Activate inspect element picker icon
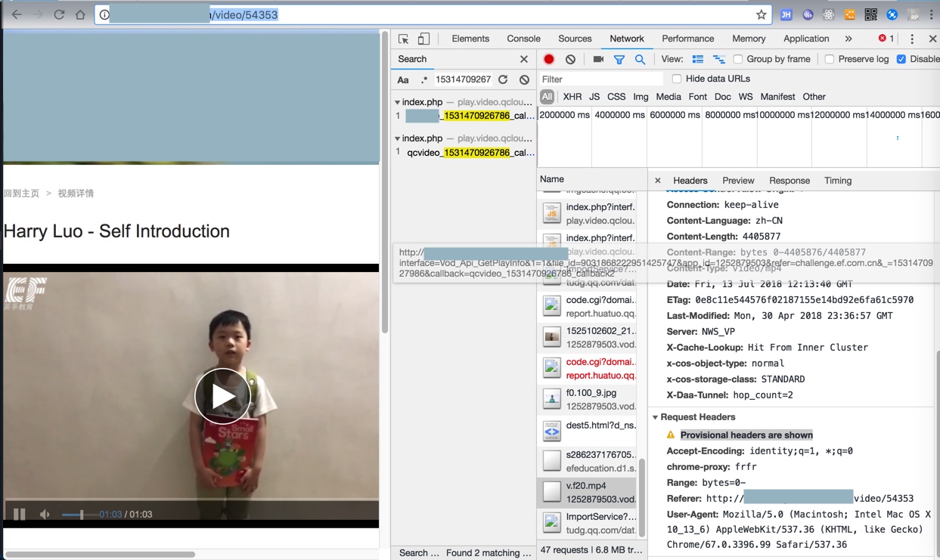This screenshot has width=940, height=560. click(x=403, y=39)
